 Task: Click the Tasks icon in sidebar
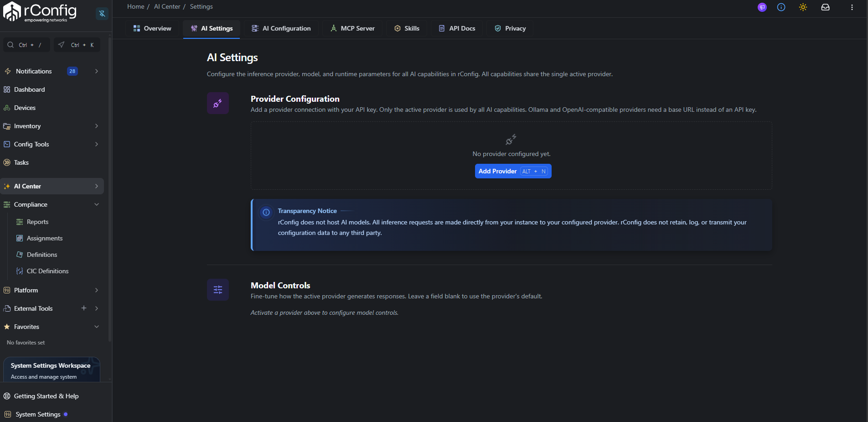[x=7, y=162]
